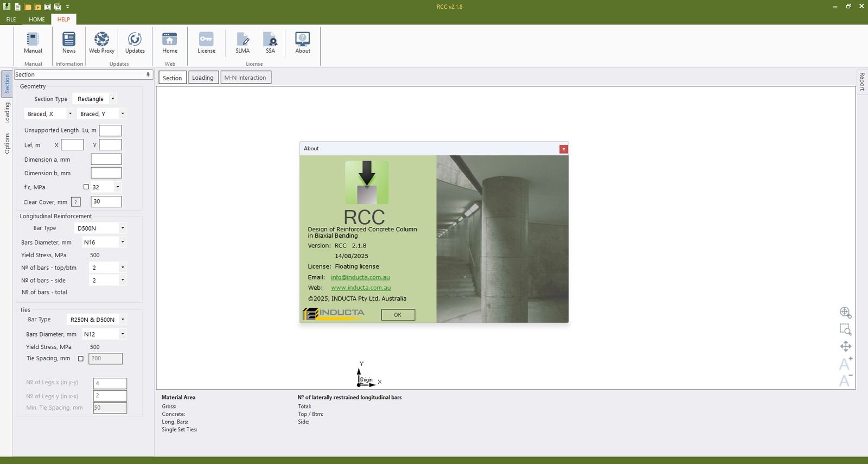Open the SLMA license document
Screen dimensions: 868x464
pos(242,43)
